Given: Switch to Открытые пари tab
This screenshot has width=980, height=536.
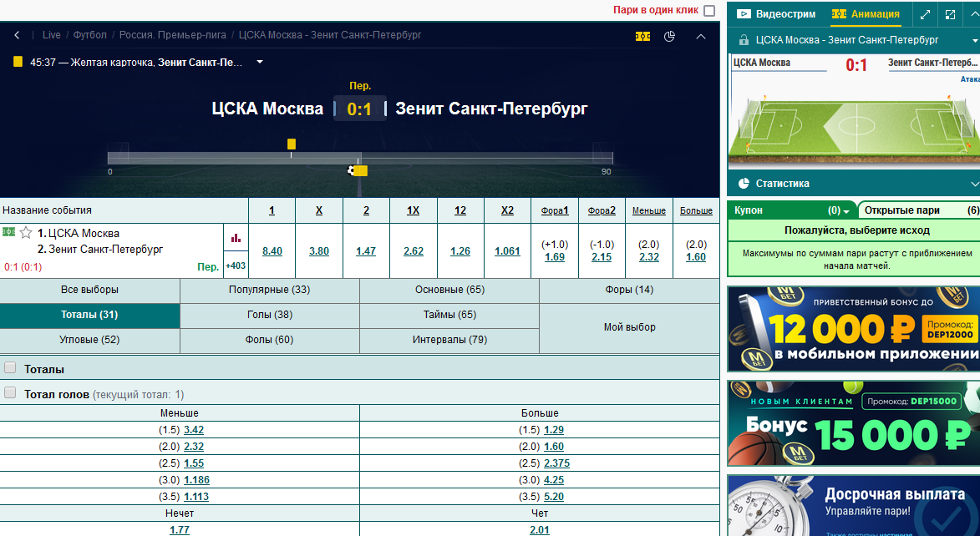Looking at the screenshot, I should coord(918,210).
